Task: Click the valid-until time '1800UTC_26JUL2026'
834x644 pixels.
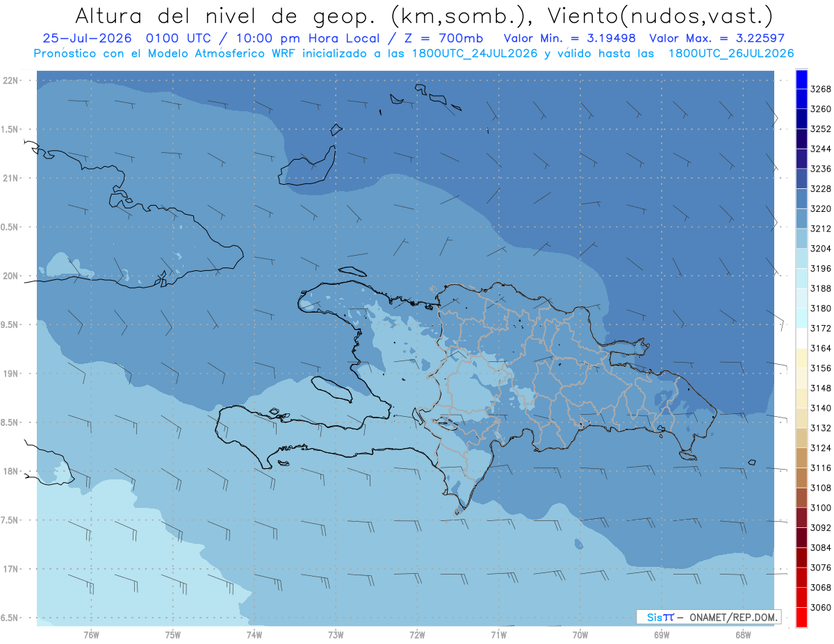Action: tap(730, 53)
